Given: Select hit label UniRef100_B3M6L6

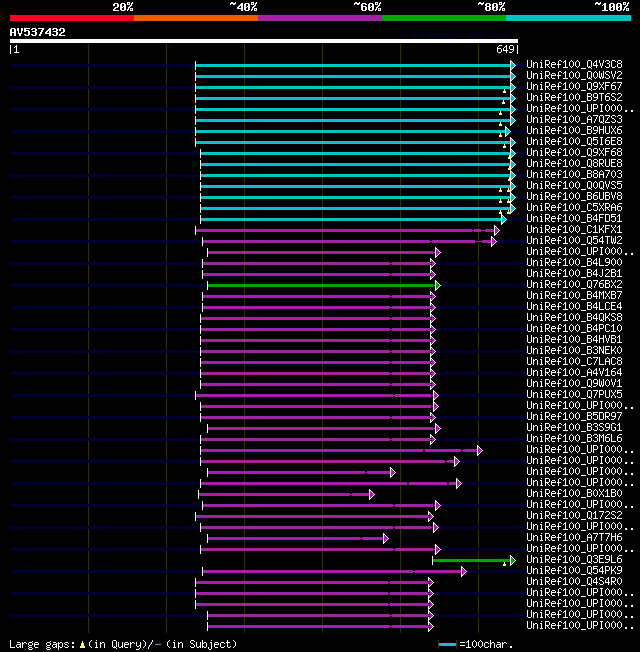Looking at the screenshot, I should click(574, 439).
